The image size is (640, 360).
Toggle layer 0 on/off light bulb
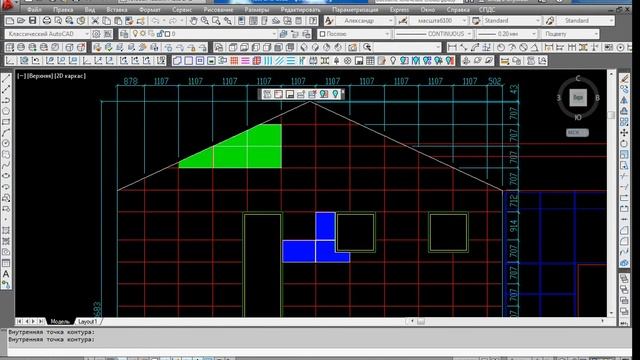coord(135,34)
